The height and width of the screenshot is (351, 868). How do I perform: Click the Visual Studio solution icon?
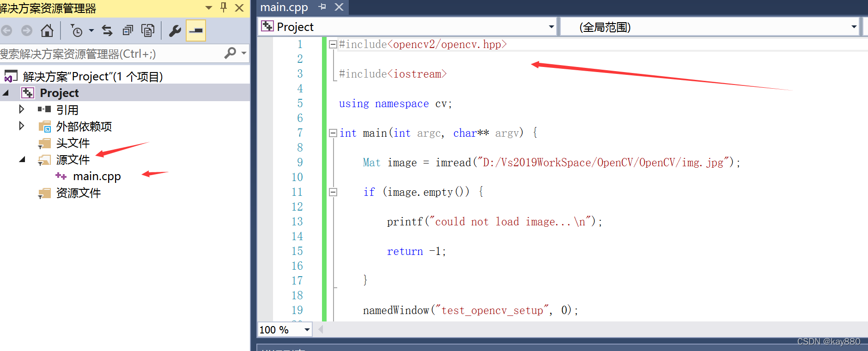[x=11, y=76]
